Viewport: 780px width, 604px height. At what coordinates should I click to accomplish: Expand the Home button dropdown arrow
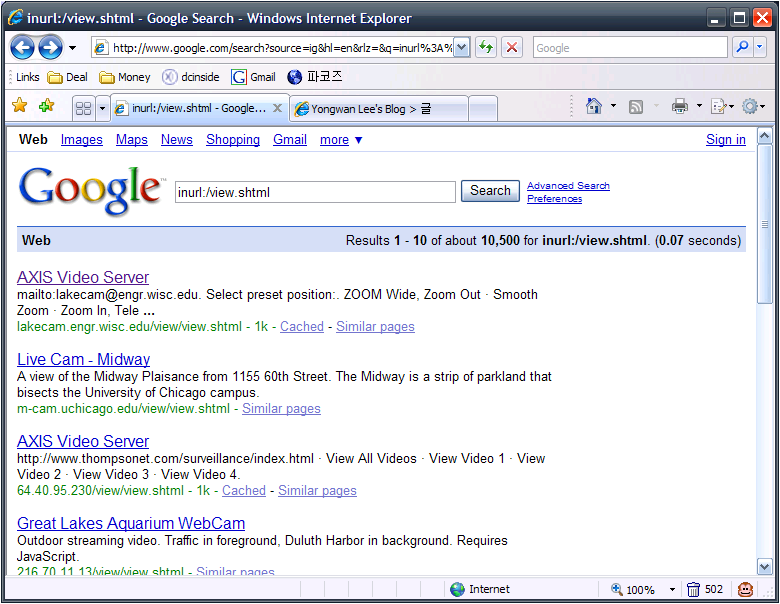(613, 105)
